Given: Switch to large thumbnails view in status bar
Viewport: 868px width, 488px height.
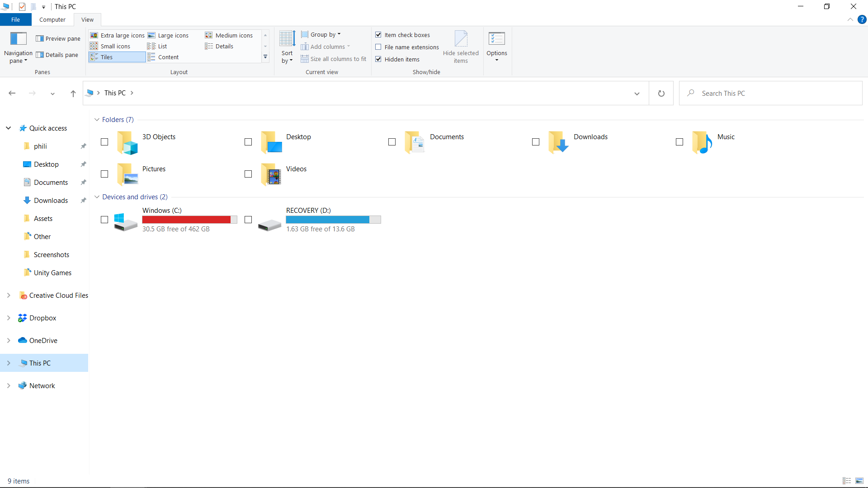Looking at the screenshot, I should [859, 481].
